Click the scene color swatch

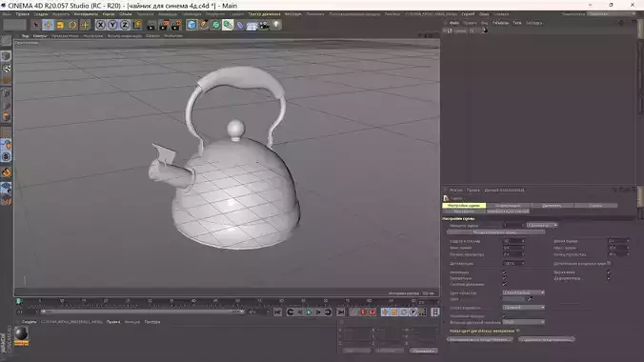513,299
